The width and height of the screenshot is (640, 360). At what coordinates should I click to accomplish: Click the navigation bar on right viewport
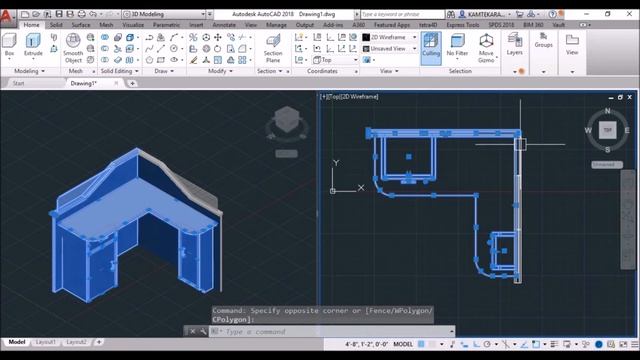point(627,220)
